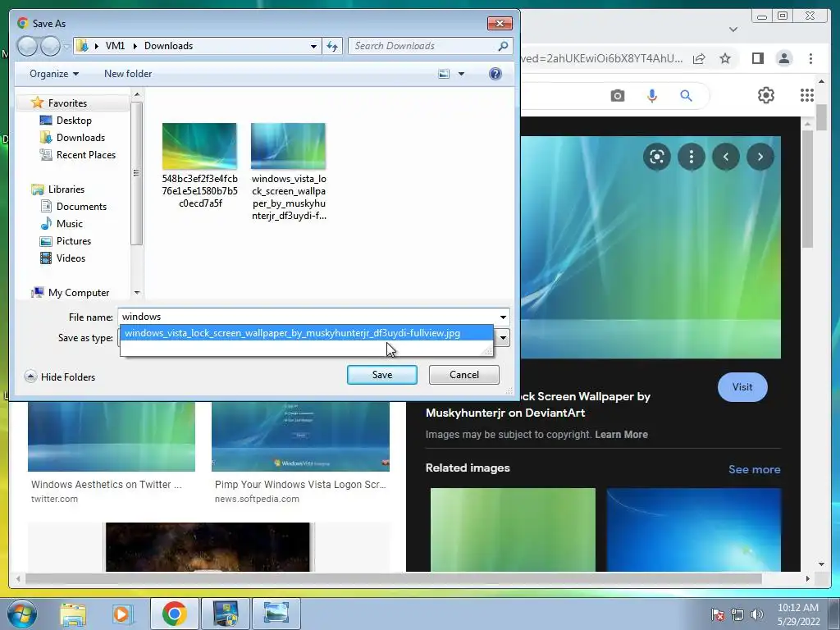840x630 pixels.
Task: Click the Save button in dialog
Action: pyautogui.click(x=382, y=374)
